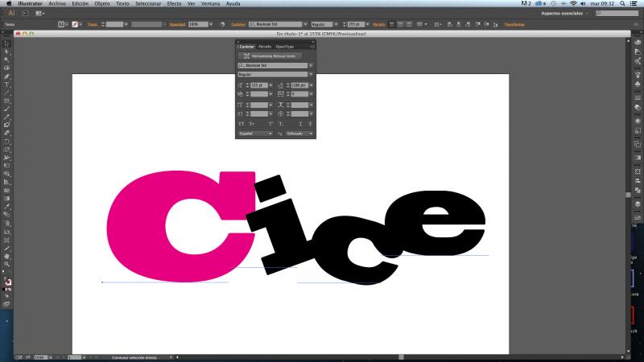Select the Pen tool
This screenshot has height=362, width=644.
click(x=7, y=76)
